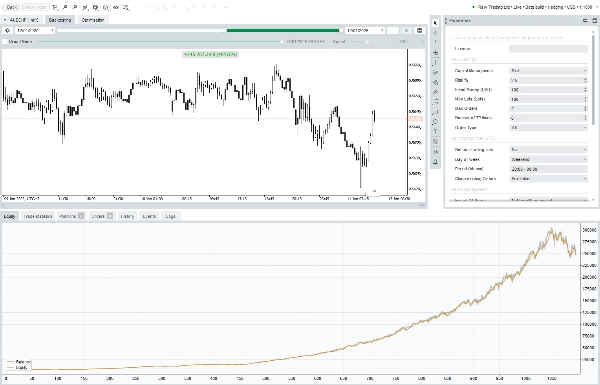Select the rectangle shape tool
600x385 pixels.
coord(435,112)
